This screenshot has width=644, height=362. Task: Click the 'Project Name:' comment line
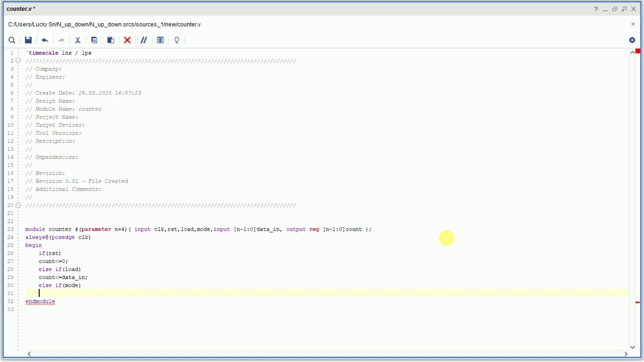(52, 117)
